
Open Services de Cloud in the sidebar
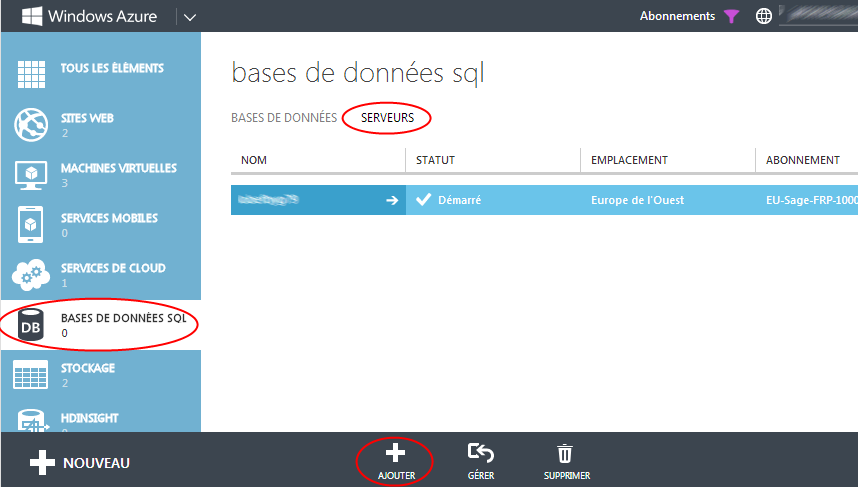pos(113,268)
